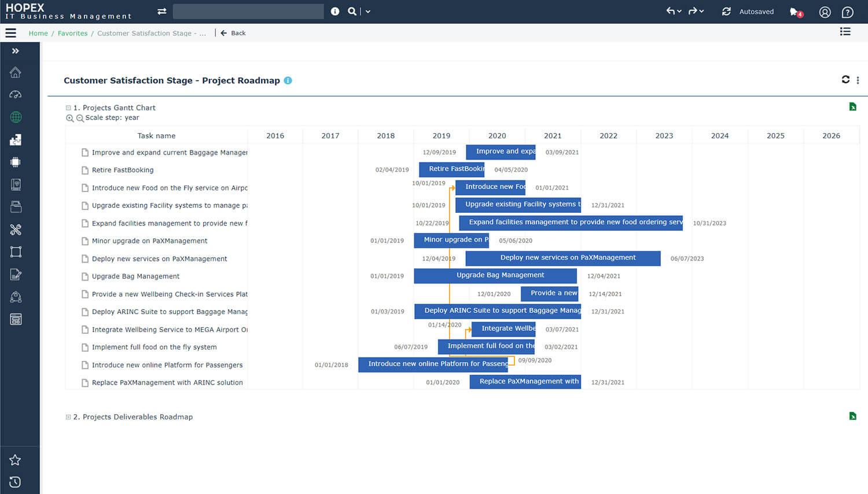Viewport: 868px width, 494px height.
Task: Click the redo arrow
Action: click(693, 11)
